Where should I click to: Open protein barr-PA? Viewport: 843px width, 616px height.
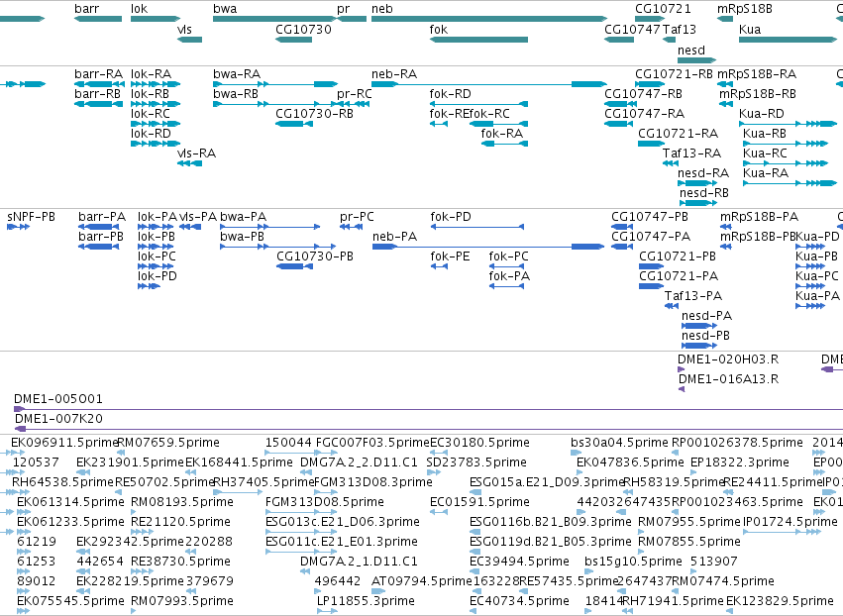point(102,217)
